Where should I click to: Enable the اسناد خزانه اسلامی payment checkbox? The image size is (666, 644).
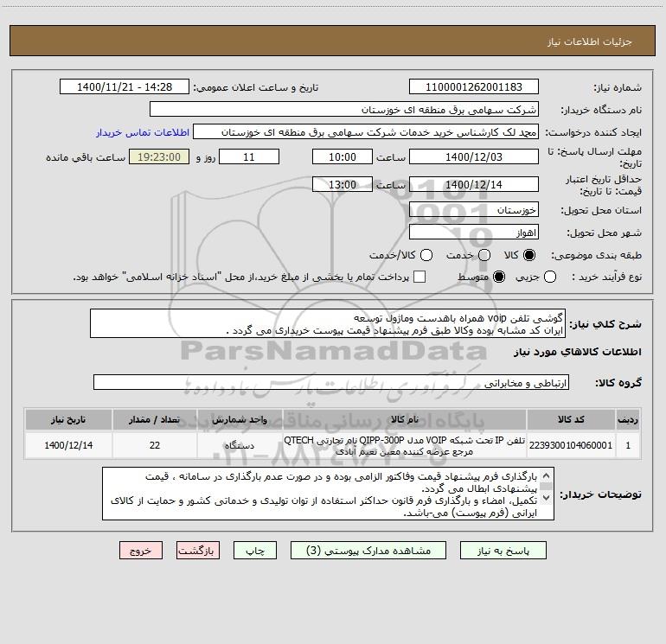419,277
